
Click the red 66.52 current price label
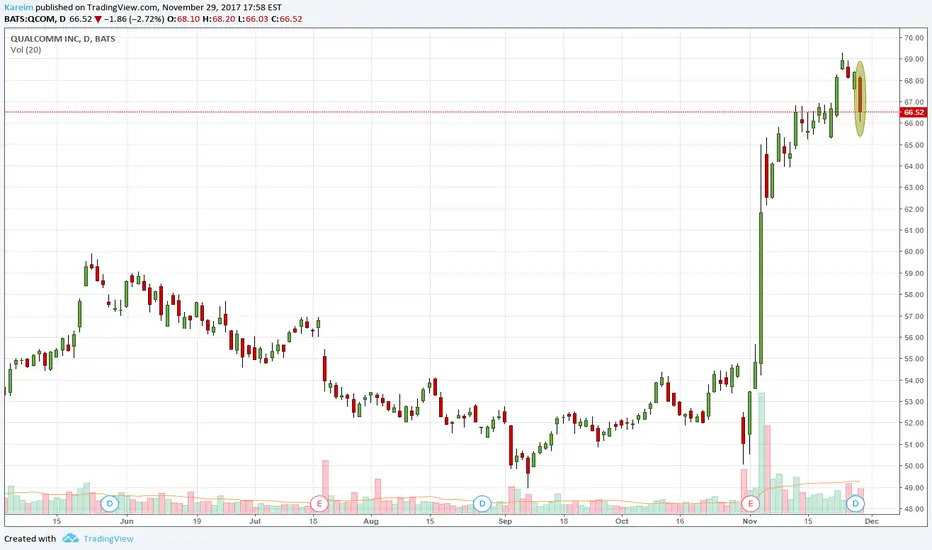pyautogui.click(x=914, y=112)
